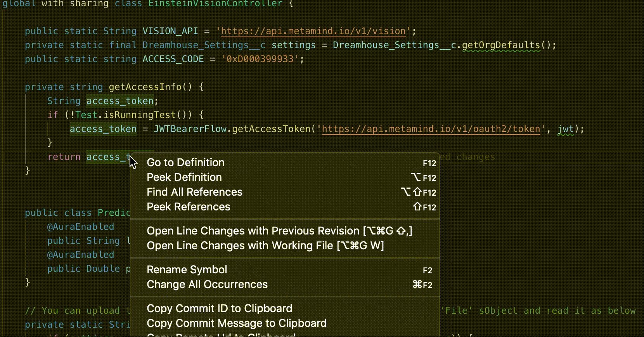Follow the api.metamind.io/v1/vision URL link
This screenshot has width=644, height=337.
point(313,31)
